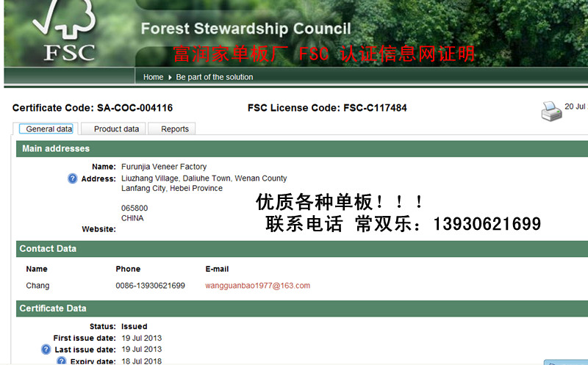Click help icon beside Last issue date
This screenshot has width=588, height=365.
click(46, 350)
